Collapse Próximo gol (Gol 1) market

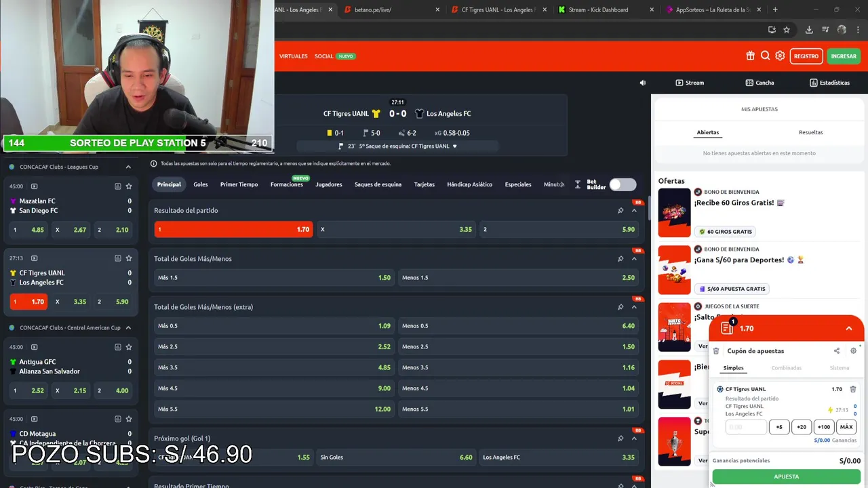pyautogui.click(x=634, y=439)
